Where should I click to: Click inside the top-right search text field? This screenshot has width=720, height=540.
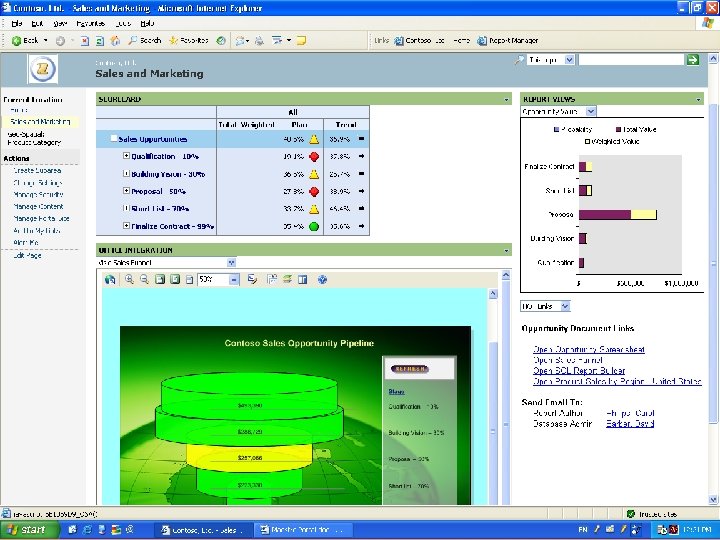631,60
